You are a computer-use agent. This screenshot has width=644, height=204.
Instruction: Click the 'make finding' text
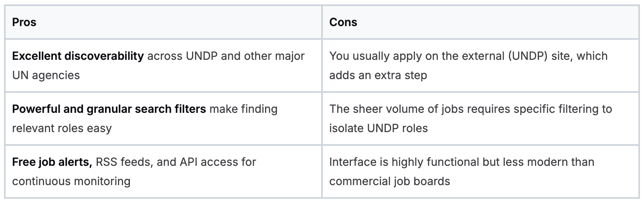(x=243, y=109)
